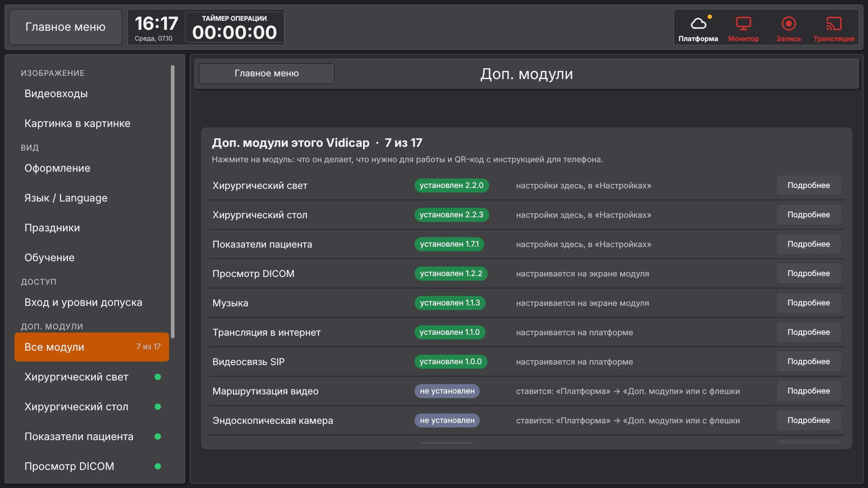Click green status dot beside Просмотр DICOM
Screen dimensions: 868x488
(158, 466)
